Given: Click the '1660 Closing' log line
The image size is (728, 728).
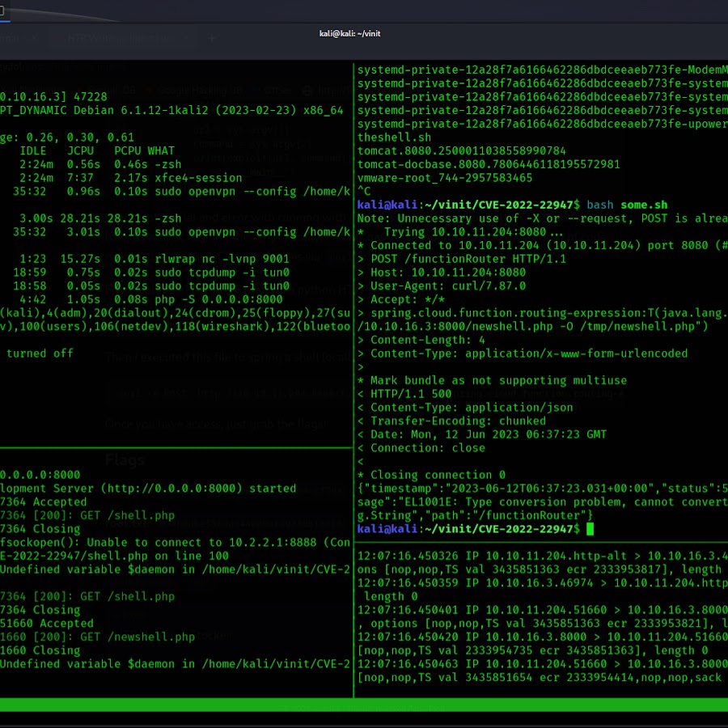Looking at the screenshot, I should [x=40, y=650].
